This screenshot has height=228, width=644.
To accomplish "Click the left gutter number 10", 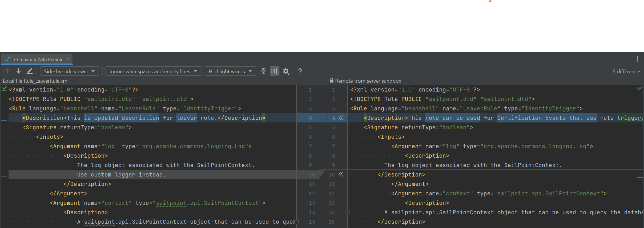I will point(312,175).
